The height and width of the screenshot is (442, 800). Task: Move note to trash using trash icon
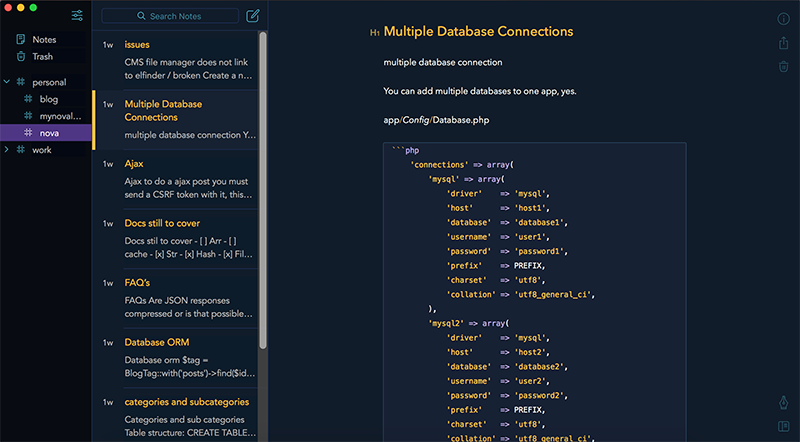783,66
